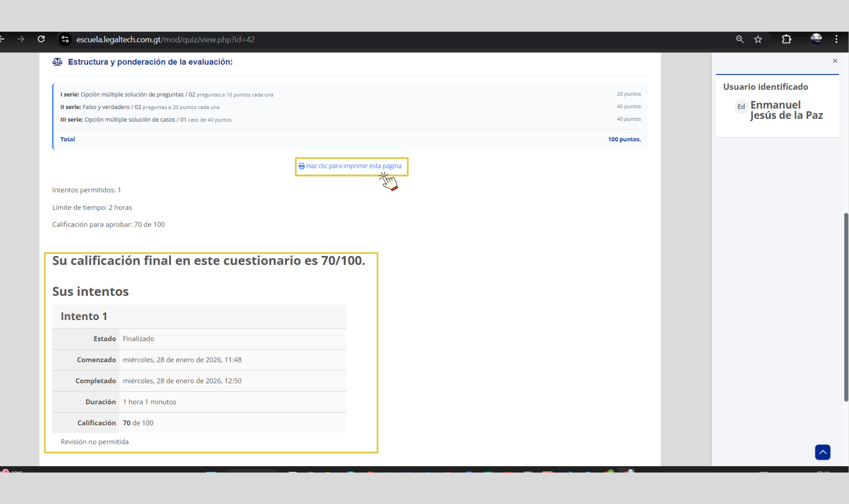Reload the page with the refresh icon

coord(41,39)
